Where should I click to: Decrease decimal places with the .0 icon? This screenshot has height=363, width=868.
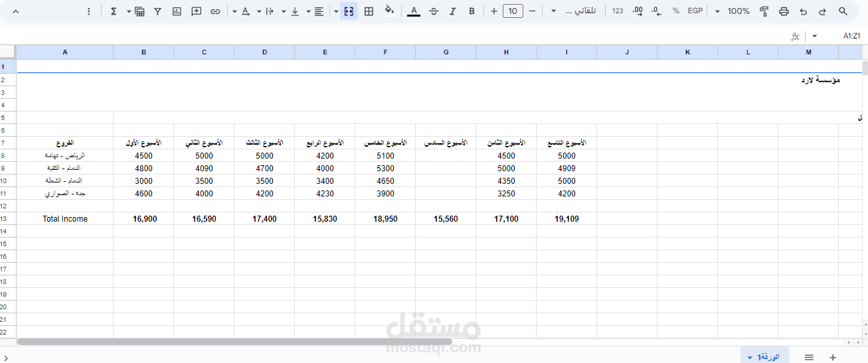(656, 11)
